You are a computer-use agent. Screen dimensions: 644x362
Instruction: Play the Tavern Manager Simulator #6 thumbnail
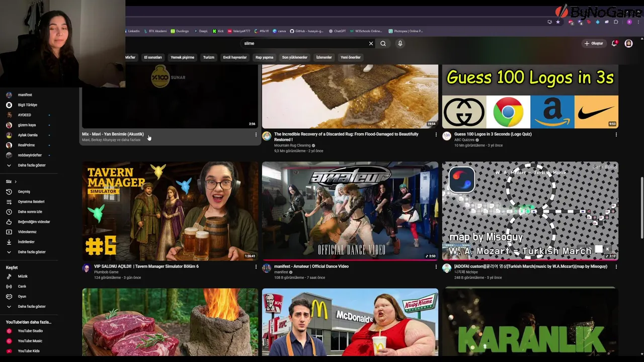click(170, 211)
